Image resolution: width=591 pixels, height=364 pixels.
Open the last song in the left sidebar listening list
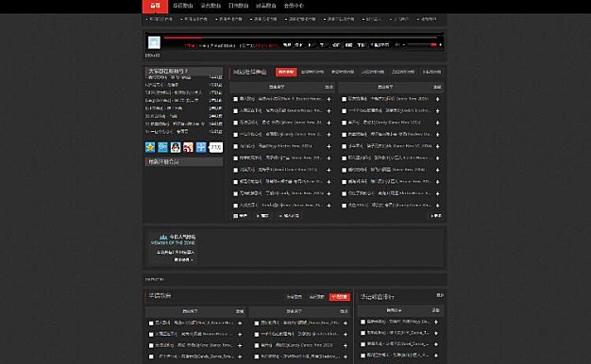167,131
